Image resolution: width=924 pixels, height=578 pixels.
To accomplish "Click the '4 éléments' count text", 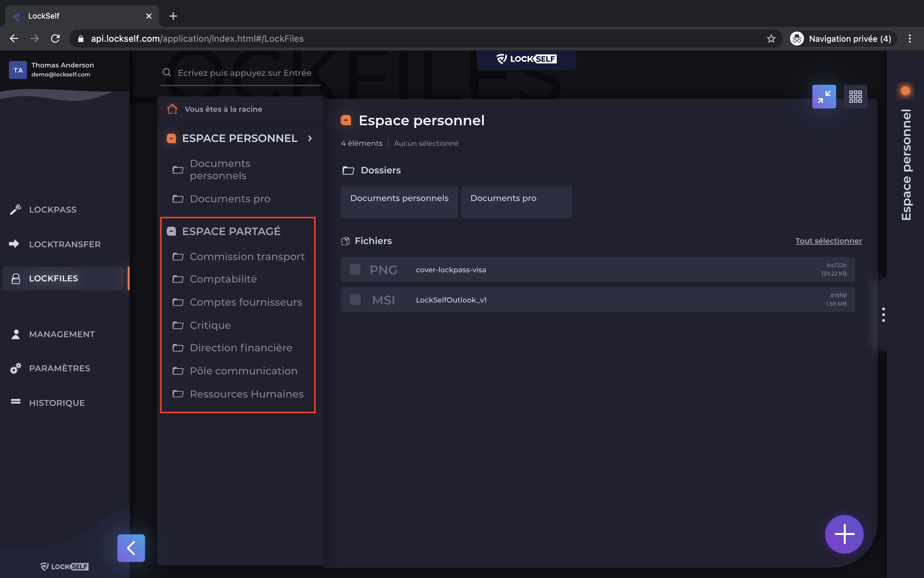I will [x=362, y=143].
